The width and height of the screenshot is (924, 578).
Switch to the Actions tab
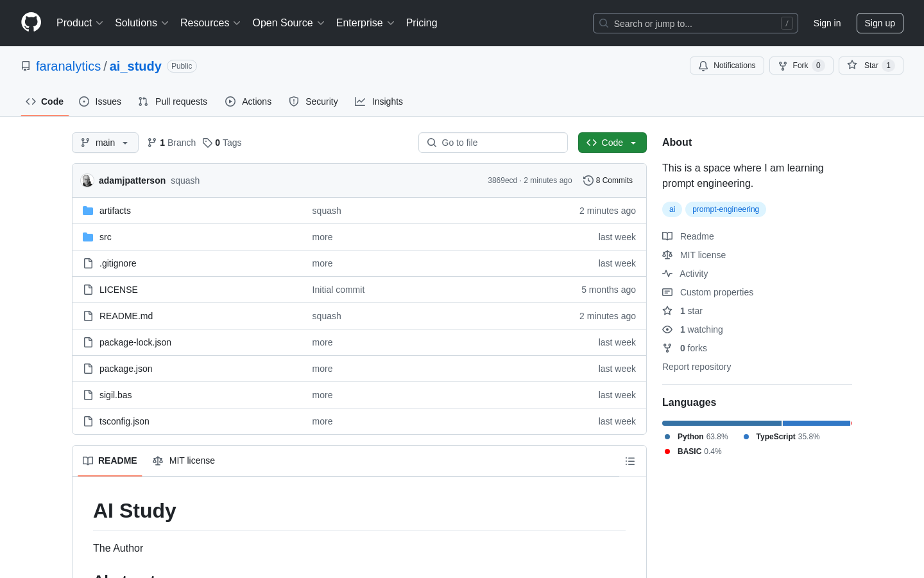(x=248, y=101)
